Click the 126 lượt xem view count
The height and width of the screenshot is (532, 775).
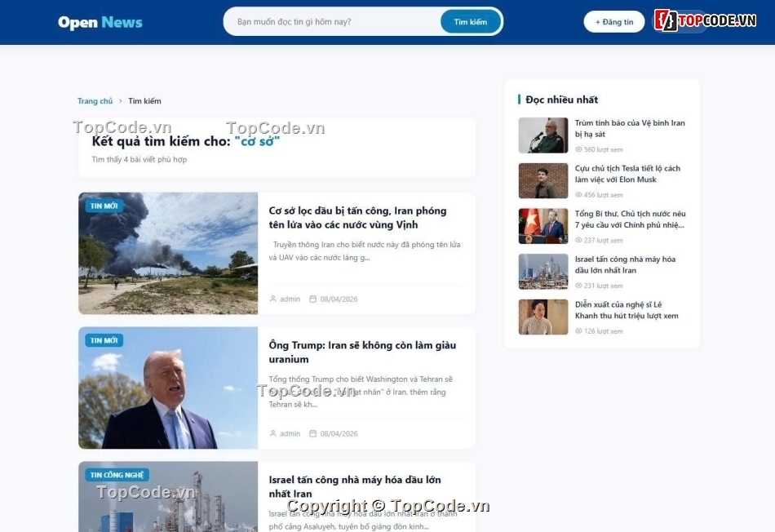click(x=603, y=331)
